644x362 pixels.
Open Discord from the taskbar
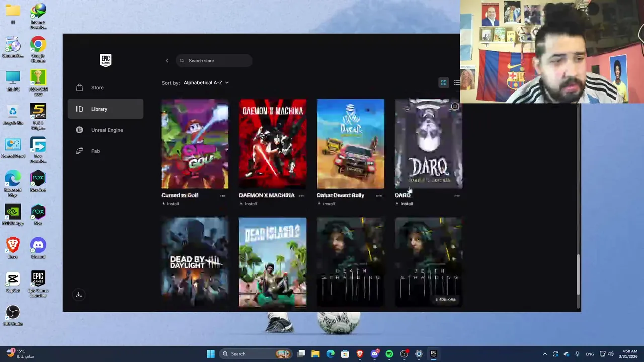[x=374, y=354]
